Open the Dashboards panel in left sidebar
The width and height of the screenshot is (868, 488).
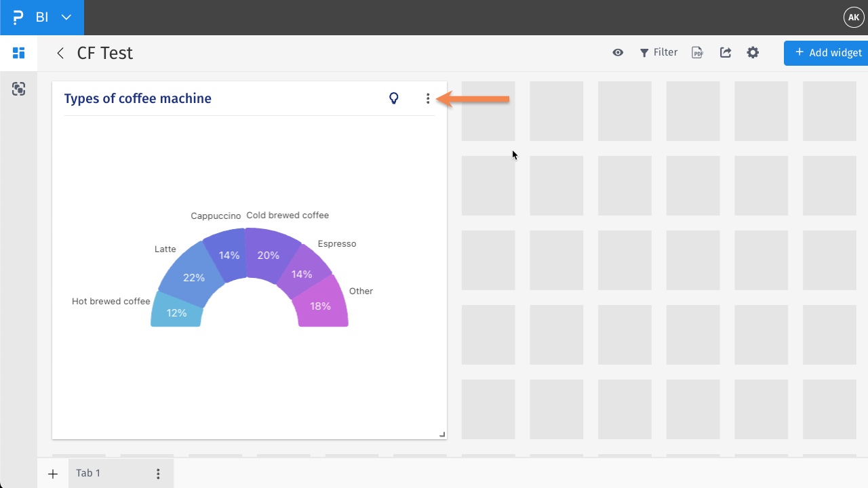pos(18,52)
